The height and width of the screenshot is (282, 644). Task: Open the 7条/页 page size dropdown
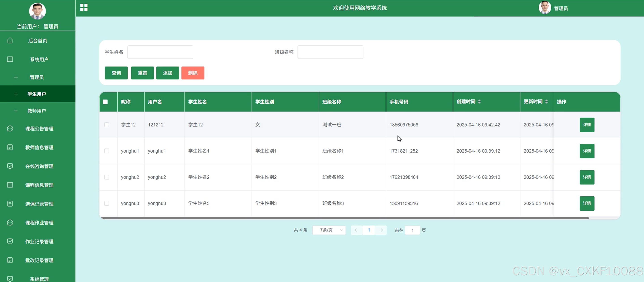coord(329,230)
